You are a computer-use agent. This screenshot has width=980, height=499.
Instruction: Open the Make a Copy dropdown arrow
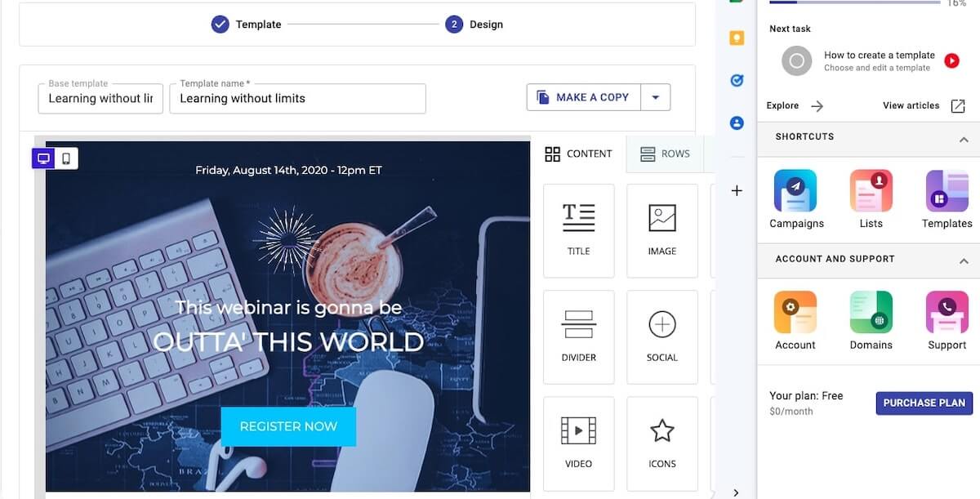coord(655,97)
